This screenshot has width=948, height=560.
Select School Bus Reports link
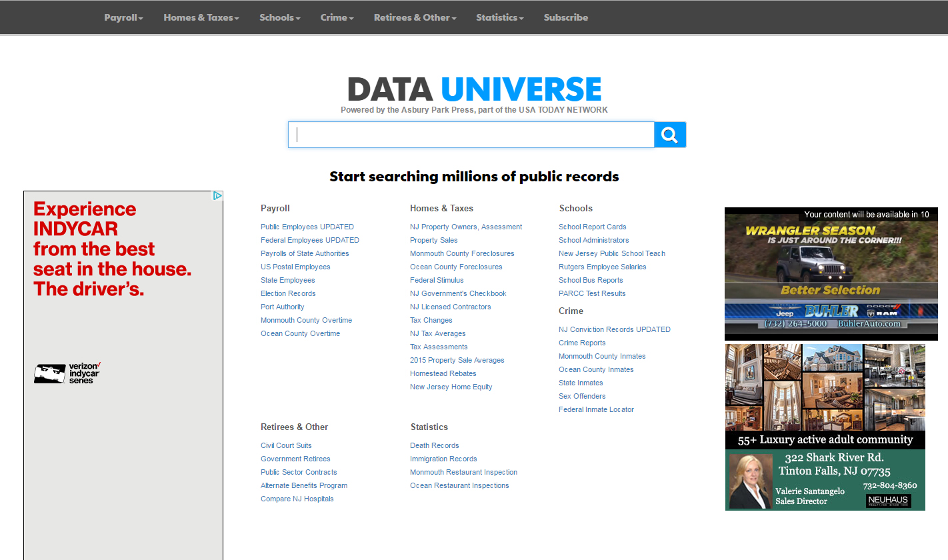pyautogui.click(x=591, y=280)
